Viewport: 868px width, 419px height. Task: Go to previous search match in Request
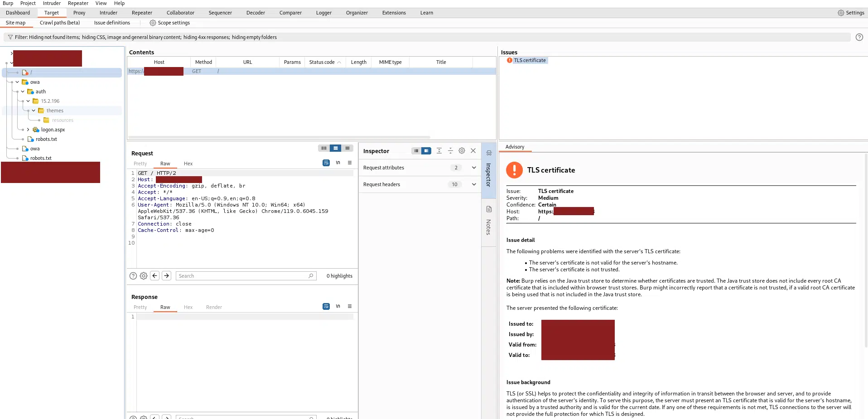[155, 275]
